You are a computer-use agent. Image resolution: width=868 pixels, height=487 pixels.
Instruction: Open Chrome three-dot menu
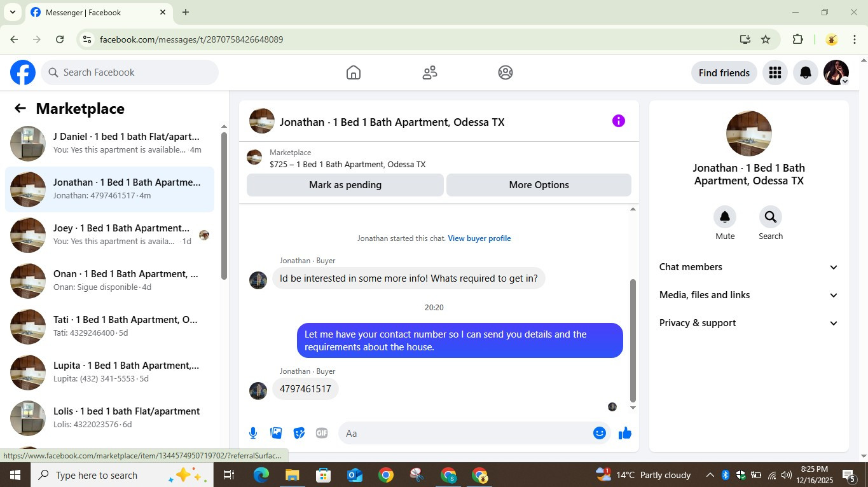[x=855, y=39]
